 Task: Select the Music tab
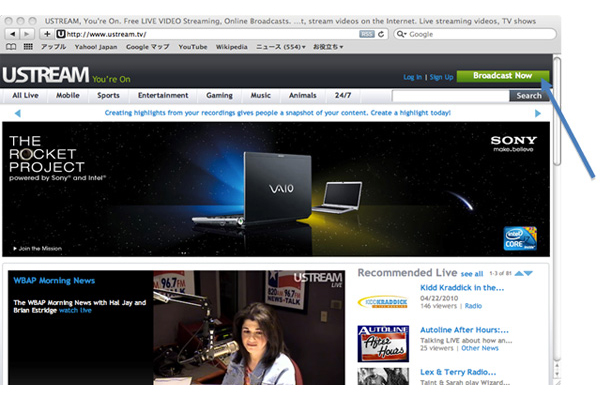[x=261, y=95]
